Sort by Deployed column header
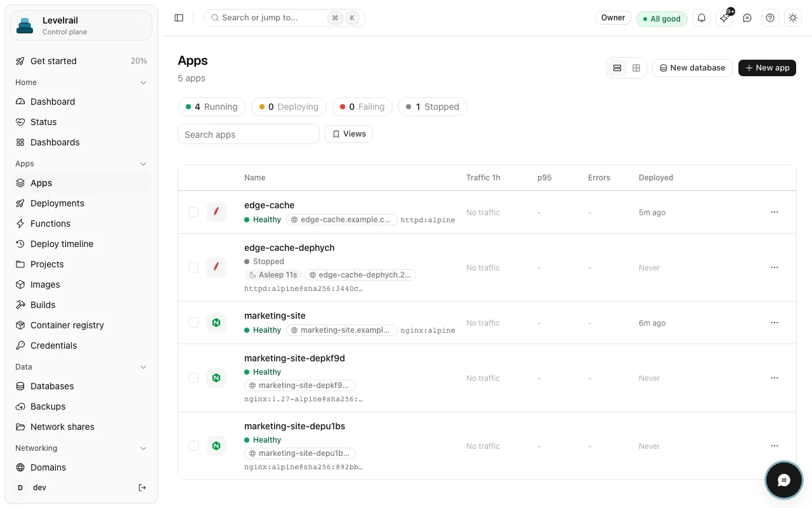Image resolution: width=812 pixels, height=508 pixels. coord(656,178)
